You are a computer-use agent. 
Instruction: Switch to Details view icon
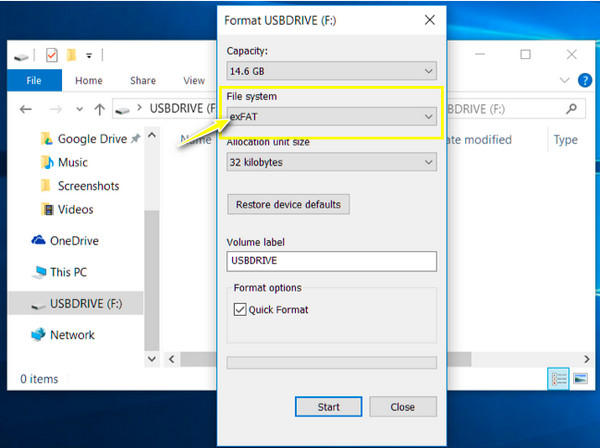click(558, 379)
